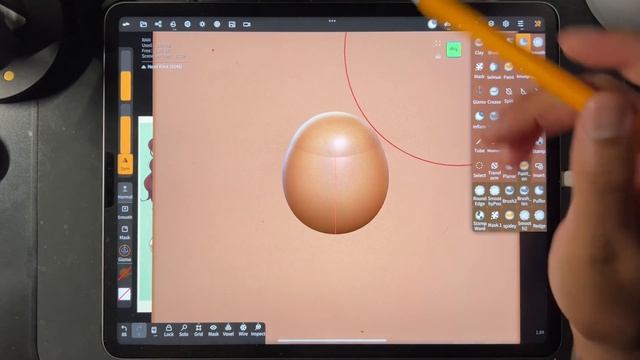Select the Planar tool
This screenshot has height=360, width=640.
(509, 170)
